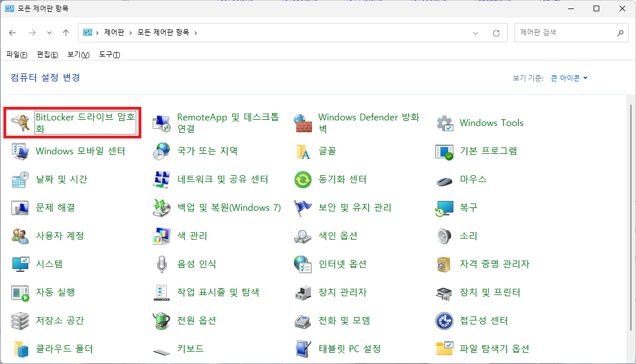Expand the chevron before 제어판 in breadcrumb
The width and height of the screenshot is (636, 364).
click(x=97, y=33)
